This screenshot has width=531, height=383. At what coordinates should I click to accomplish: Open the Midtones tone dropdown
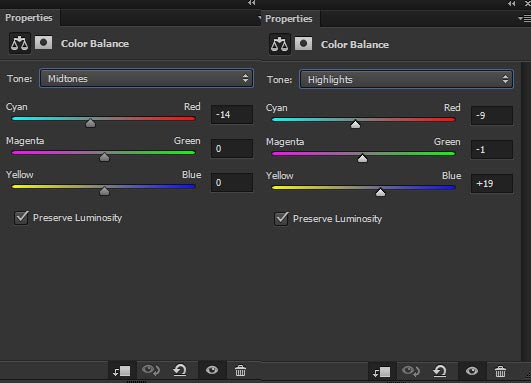click(x=147, y=79)
